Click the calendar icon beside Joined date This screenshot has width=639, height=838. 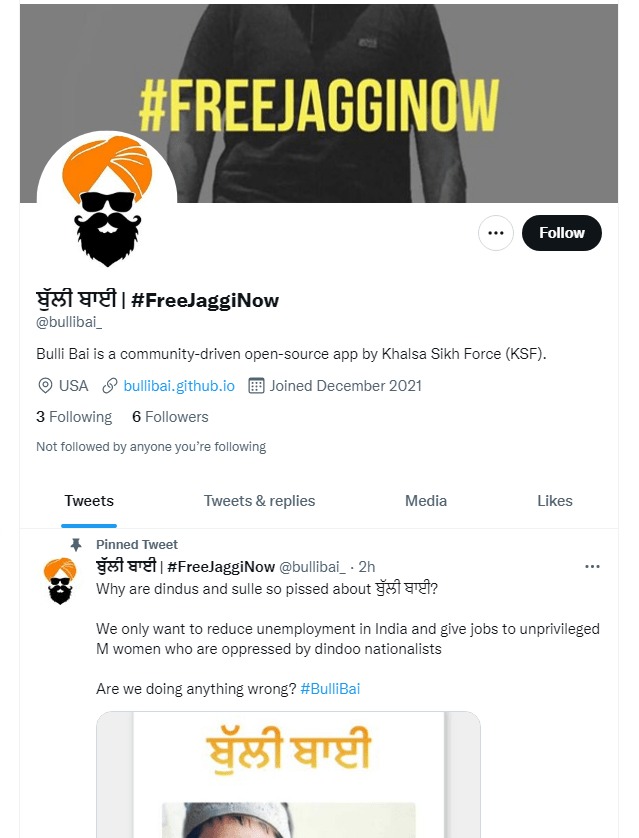(256, 386)
